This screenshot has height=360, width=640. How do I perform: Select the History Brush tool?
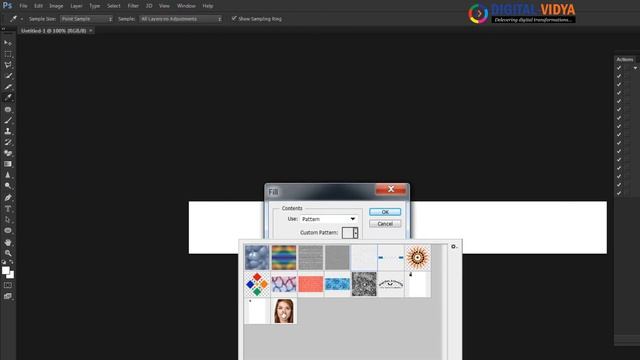coord(8,142)
